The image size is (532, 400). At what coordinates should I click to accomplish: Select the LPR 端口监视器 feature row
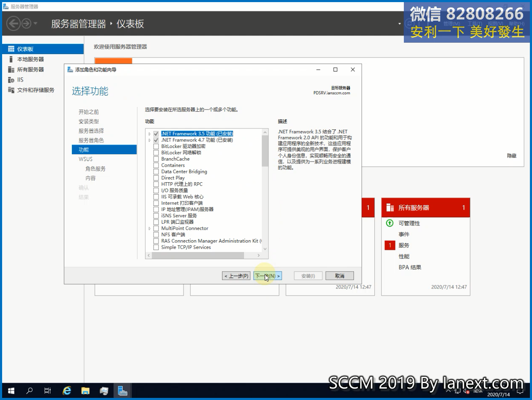[x=177, y=222]
